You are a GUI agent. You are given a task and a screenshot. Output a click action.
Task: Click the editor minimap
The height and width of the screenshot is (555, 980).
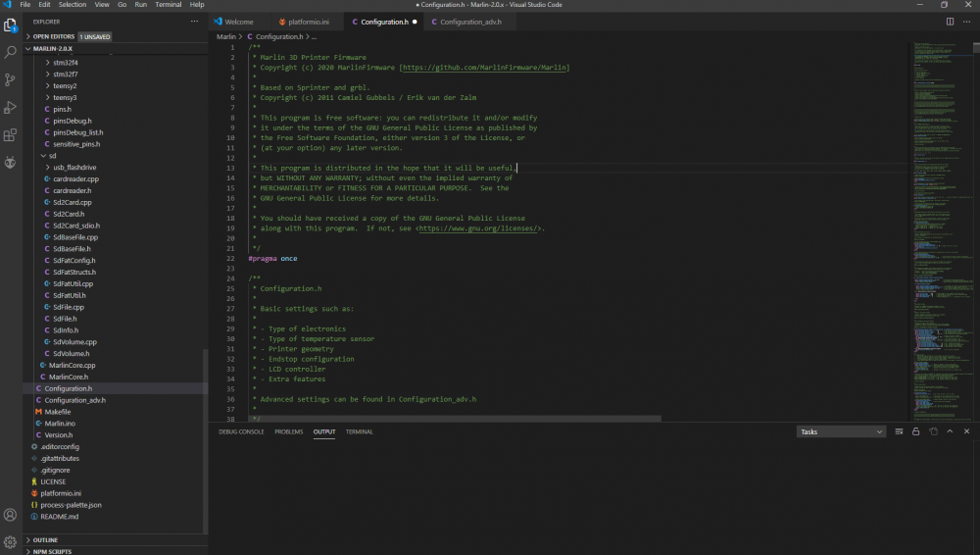943,231
